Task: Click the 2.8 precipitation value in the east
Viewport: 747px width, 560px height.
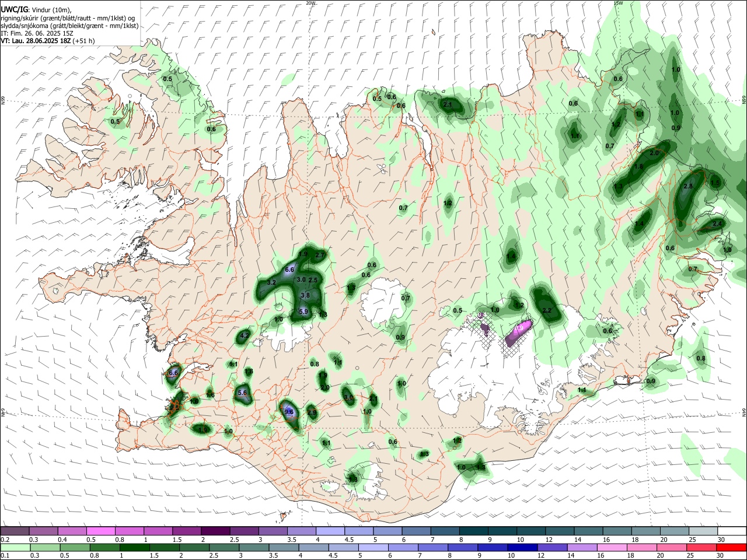Action: click(688, 186)
